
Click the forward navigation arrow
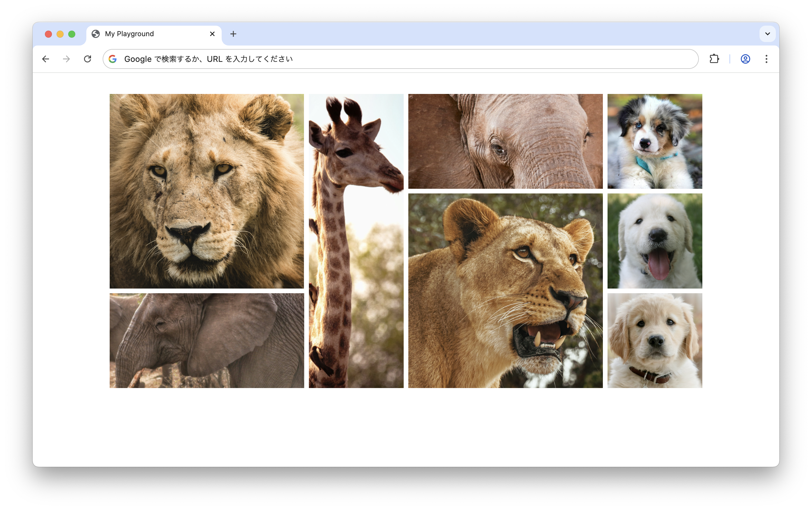[x=66, y=59]
